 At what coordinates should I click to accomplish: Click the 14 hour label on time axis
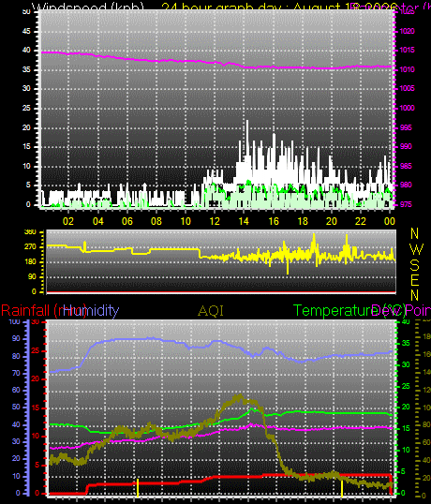point(244,221)
